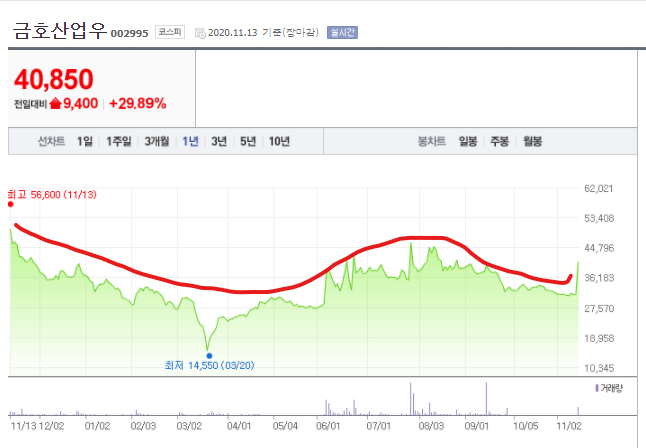Screen dimensions: 646x448
Task: Click the 44,796 y-axis value
Action: point(599,248)
